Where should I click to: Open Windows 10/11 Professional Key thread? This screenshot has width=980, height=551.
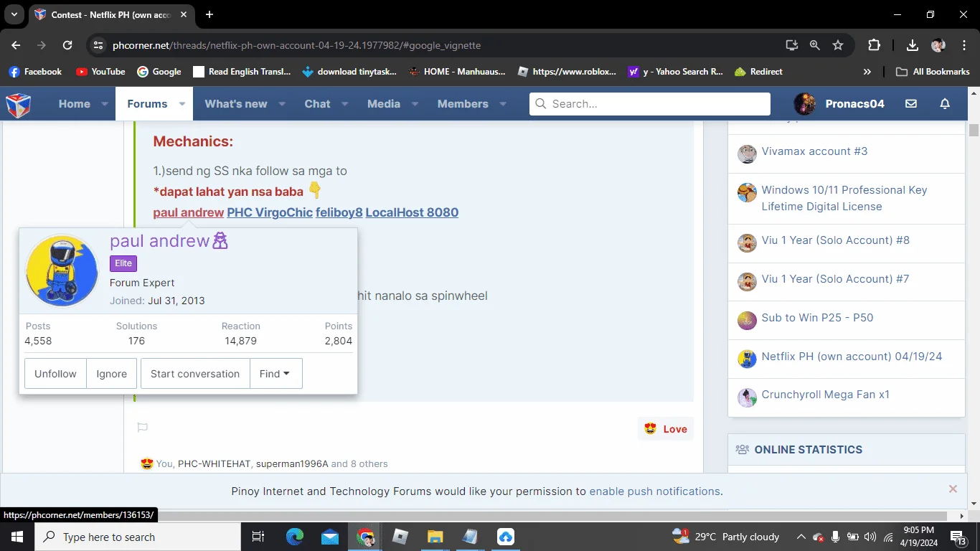click(x=844, y=198)
